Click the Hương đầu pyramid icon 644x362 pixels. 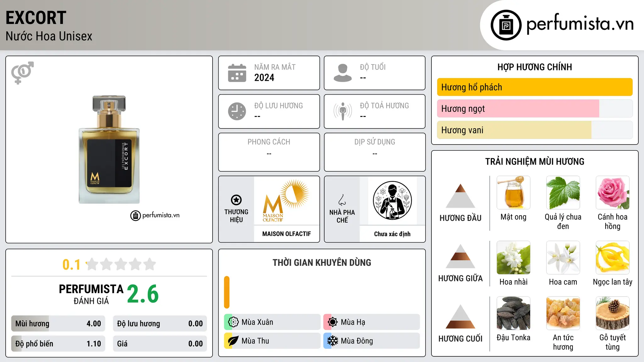pyautogui.click(x=460, y=196)
